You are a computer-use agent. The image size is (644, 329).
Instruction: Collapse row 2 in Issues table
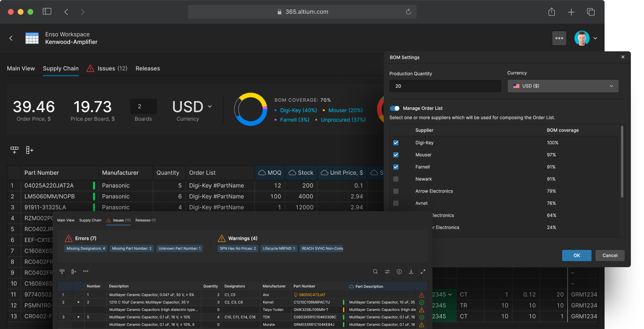78,302
